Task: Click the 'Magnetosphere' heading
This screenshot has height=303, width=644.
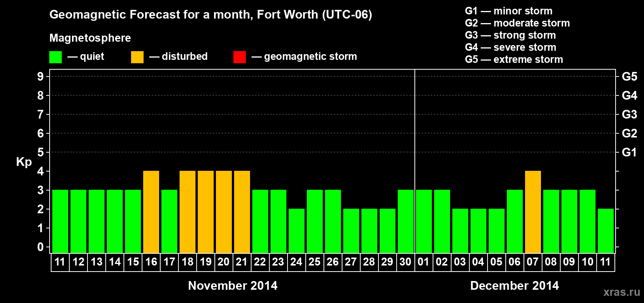Action: (x=90, y=38)
